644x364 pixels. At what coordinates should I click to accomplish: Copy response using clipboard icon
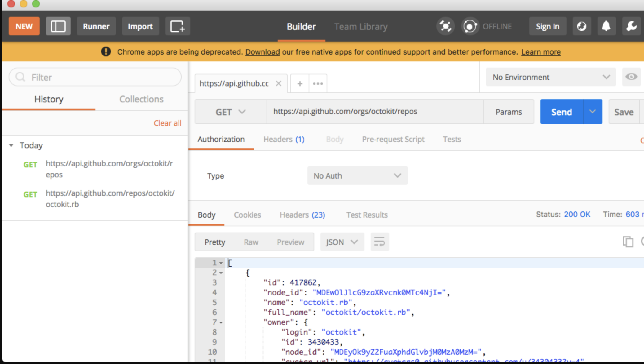628,242
